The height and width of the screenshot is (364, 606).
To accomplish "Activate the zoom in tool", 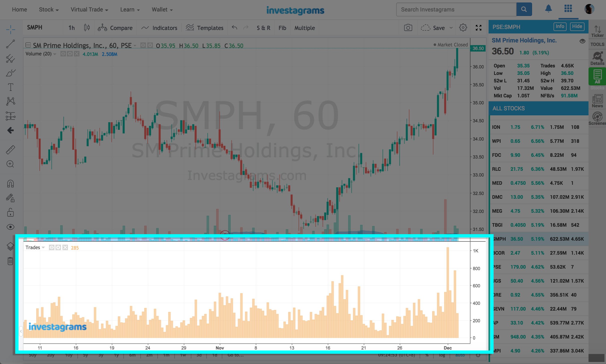I will [10, 164].
